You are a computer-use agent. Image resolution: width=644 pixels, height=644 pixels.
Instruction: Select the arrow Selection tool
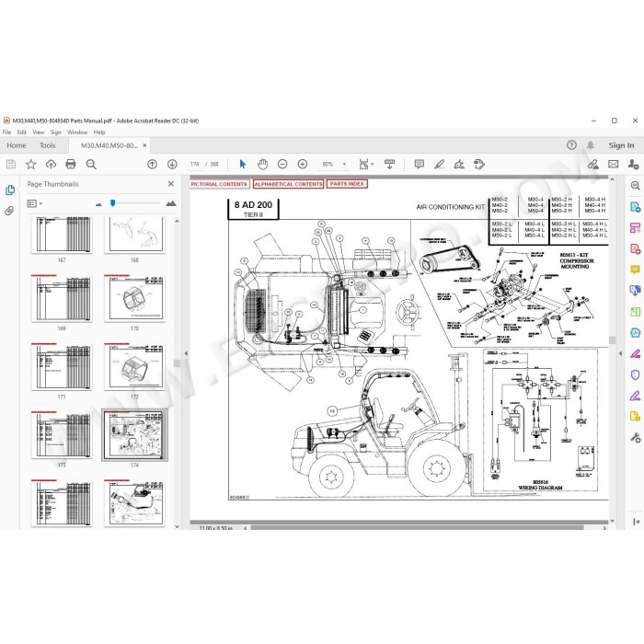coord(242,165)
